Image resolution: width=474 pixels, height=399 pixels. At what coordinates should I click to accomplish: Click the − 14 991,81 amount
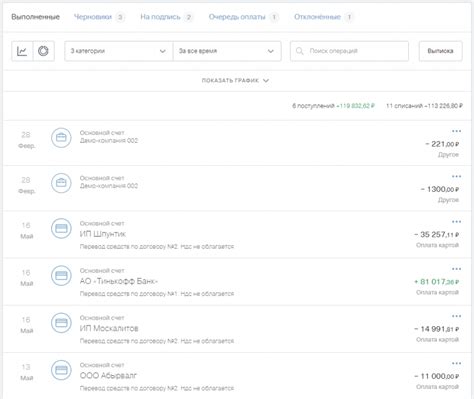436,329
